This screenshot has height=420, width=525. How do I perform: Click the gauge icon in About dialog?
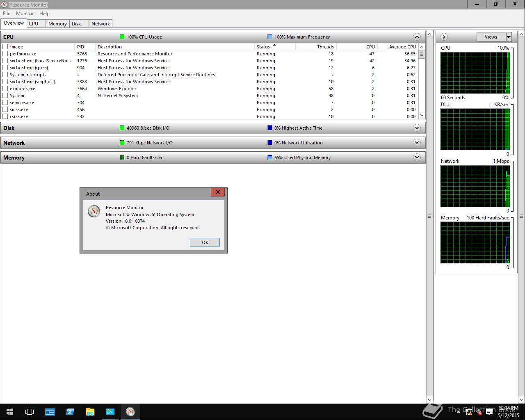click(x=94, y=211)
